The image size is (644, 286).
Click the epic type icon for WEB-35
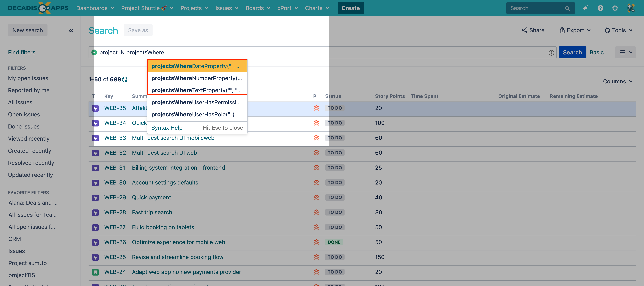click(95, 108)
